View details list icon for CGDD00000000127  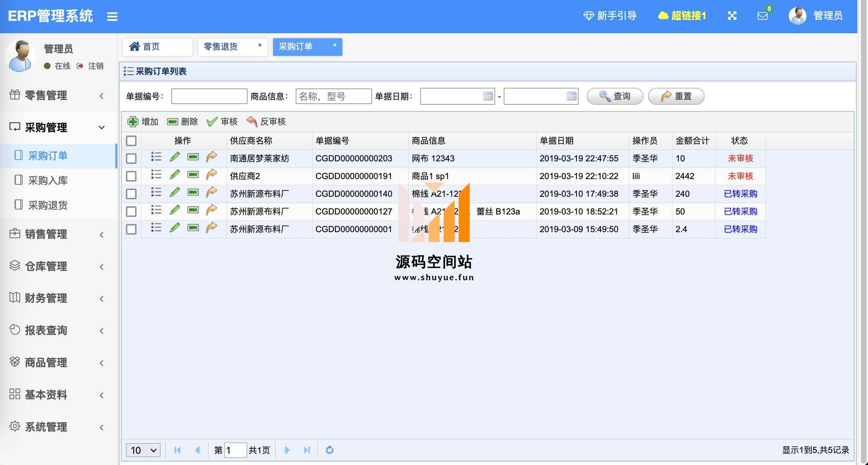point(156,210)
